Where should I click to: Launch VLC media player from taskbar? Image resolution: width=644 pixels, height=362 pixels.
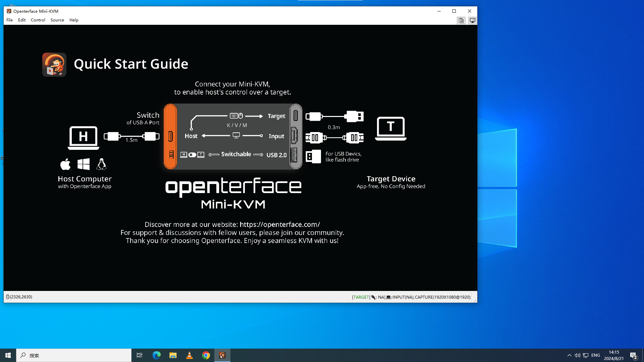click(x=190, y=355)
